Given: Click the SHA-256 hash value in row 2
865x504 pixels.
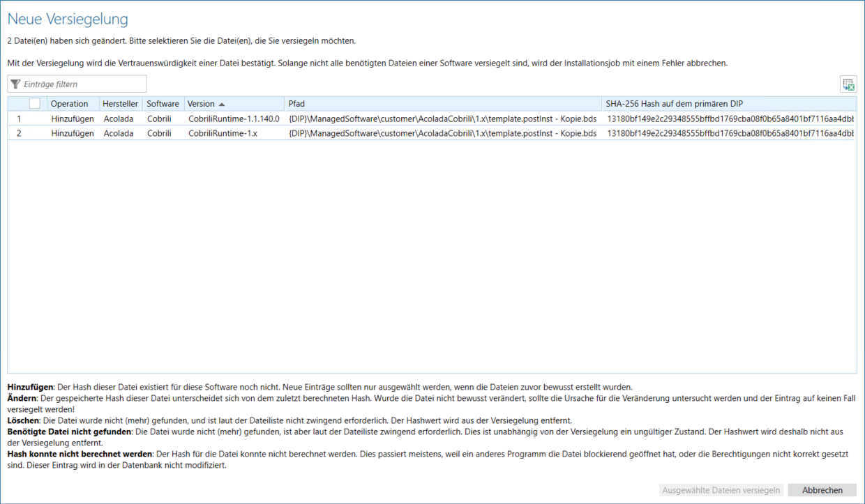Looking at the screenshot, I should [x=730, y=133].
